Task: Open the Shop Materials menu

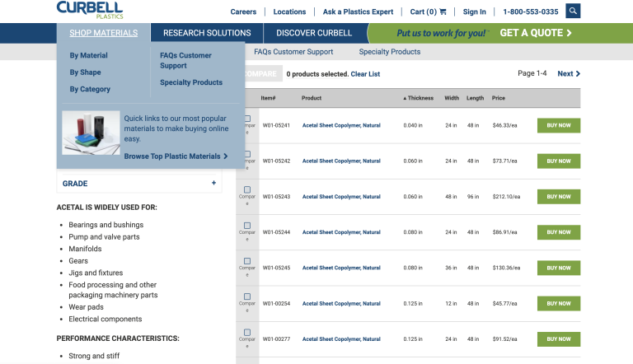Action: point(103,33)
